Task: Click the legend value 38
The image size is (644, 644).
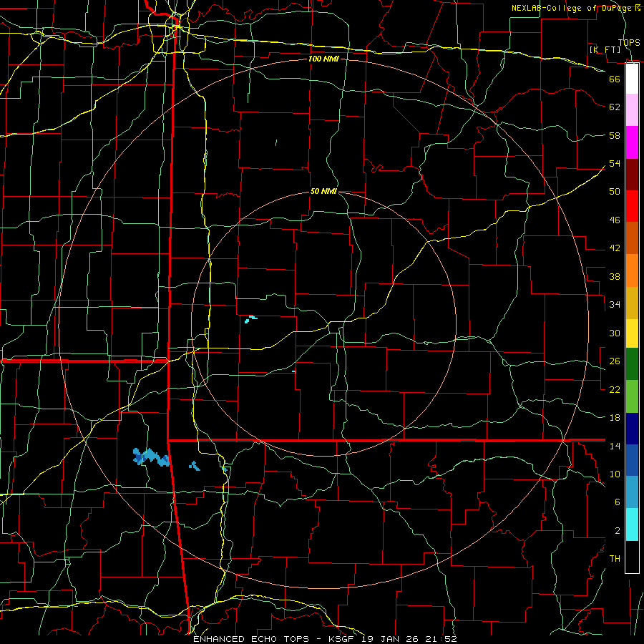Action: pyautogui.click(x=615, y=276)
